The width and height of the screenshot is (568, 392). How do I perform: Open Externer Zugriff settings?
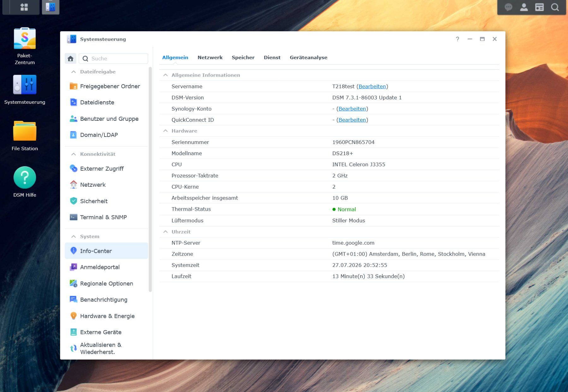coord(106,168)
